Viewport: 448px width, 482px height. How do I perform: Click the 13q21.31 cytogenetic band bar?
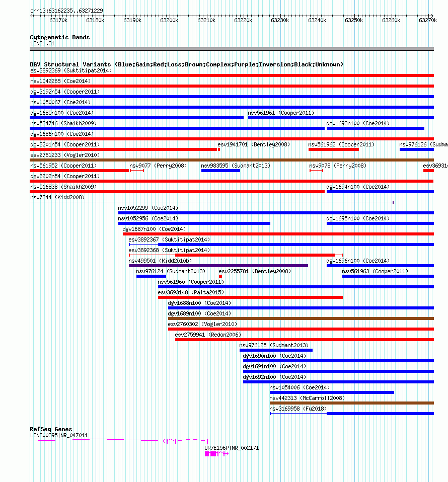coord(232,49)
